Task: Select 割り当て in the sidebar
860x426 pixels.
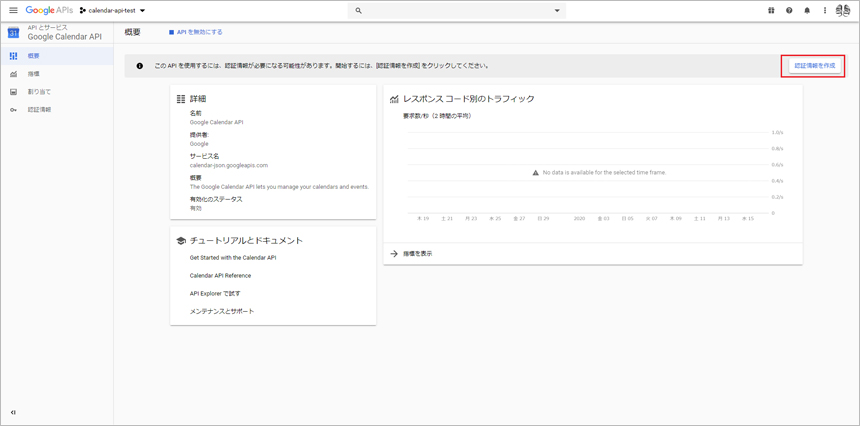Action: tap(57, 92)
